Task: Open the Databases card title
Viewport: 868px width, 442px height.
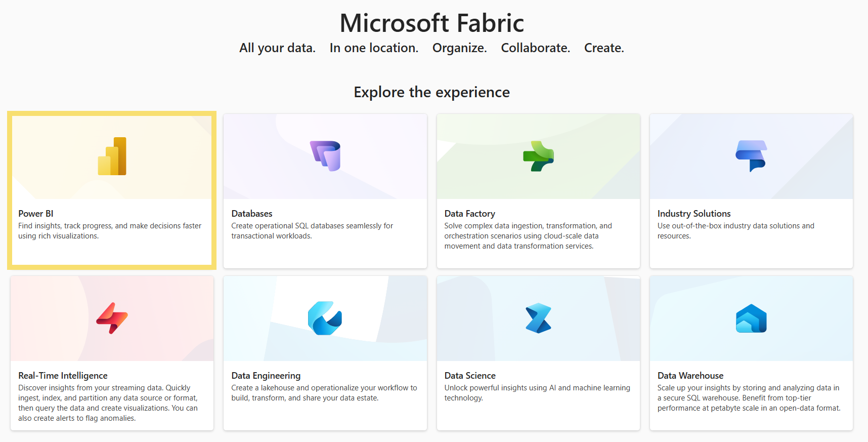Action: (252, 214)
